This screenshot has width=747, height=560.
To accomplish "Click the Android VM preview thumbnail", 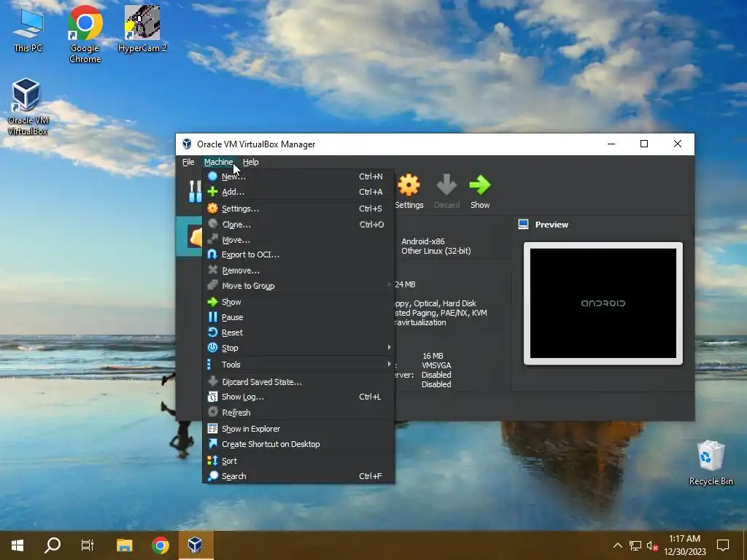I will 603,303.
